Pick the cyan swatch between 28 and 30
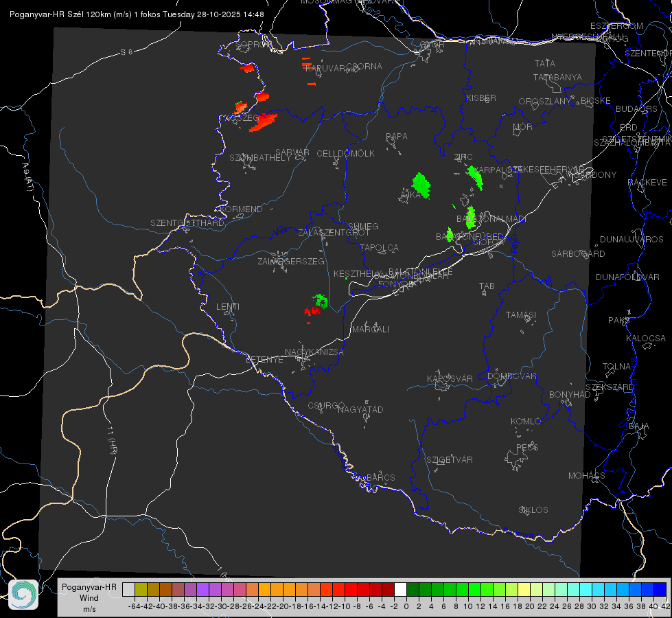 click(586, 589)
